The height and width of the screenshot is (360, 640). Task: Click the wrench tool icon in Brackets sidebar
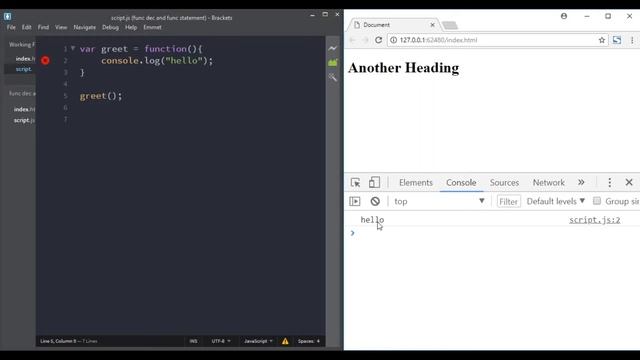point(333,77)
